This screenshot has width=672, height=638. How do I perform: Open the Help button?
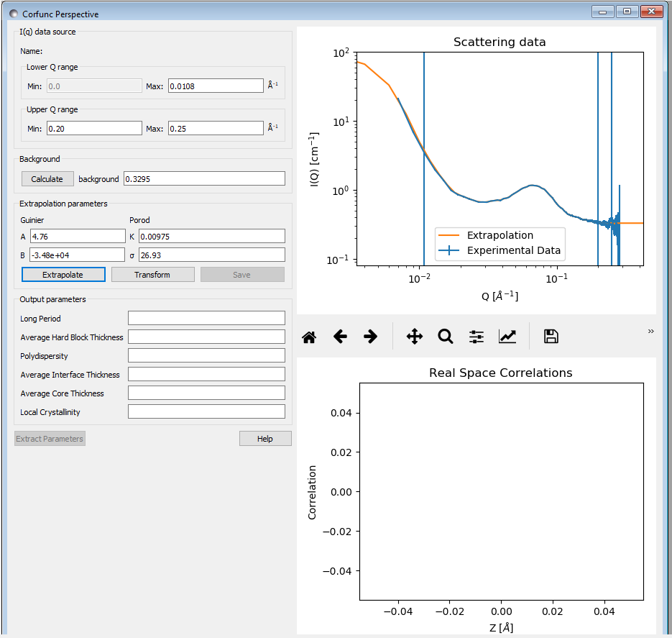tap(265, 439)
